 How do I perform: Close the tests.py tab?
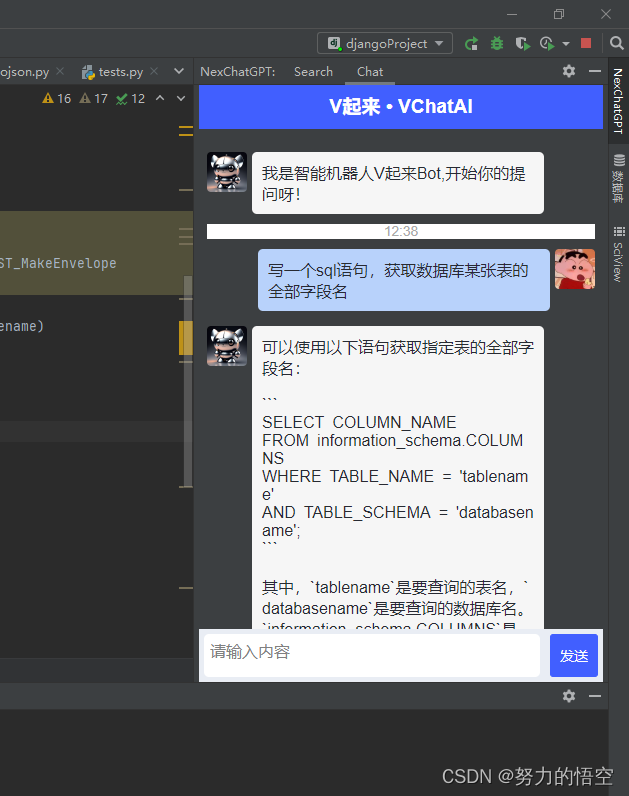point(154,72)
